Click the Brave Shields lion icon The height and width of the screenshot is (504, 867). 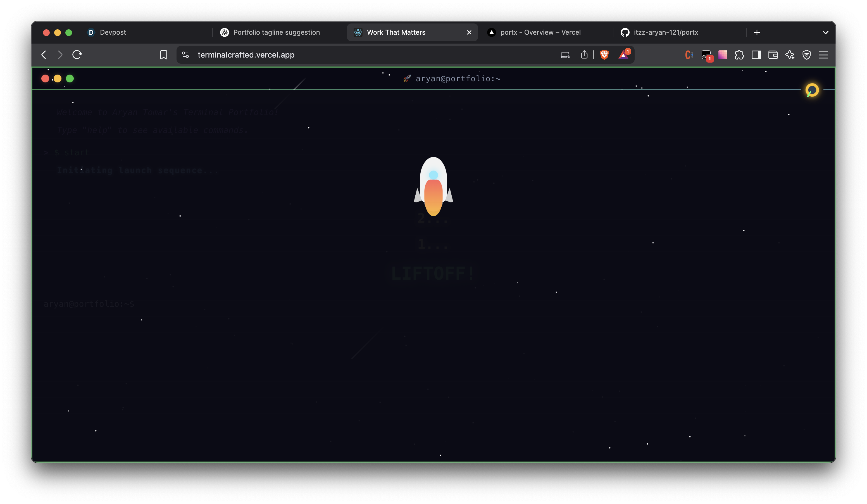pyautogui.click(x=604, y=55)
